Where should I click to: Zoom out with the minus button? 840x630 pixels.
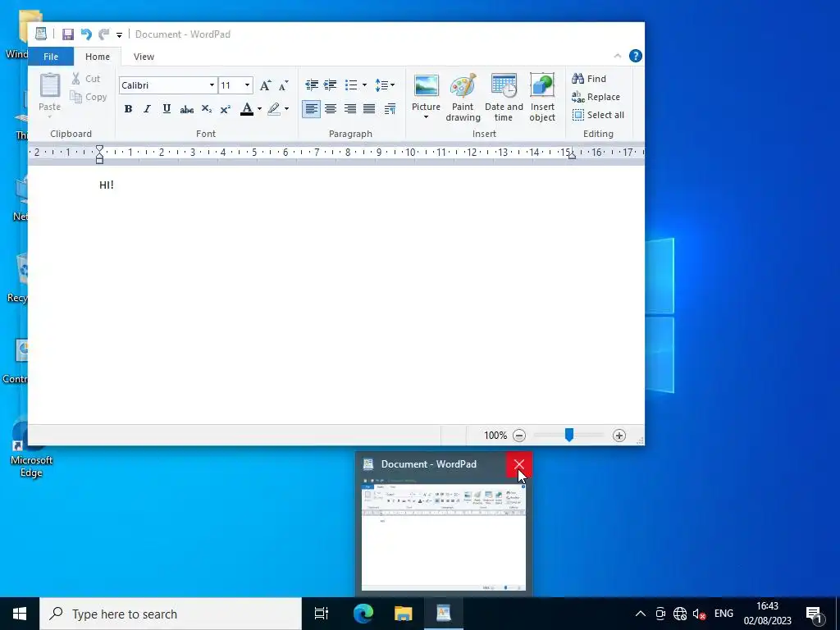(519, 436)
